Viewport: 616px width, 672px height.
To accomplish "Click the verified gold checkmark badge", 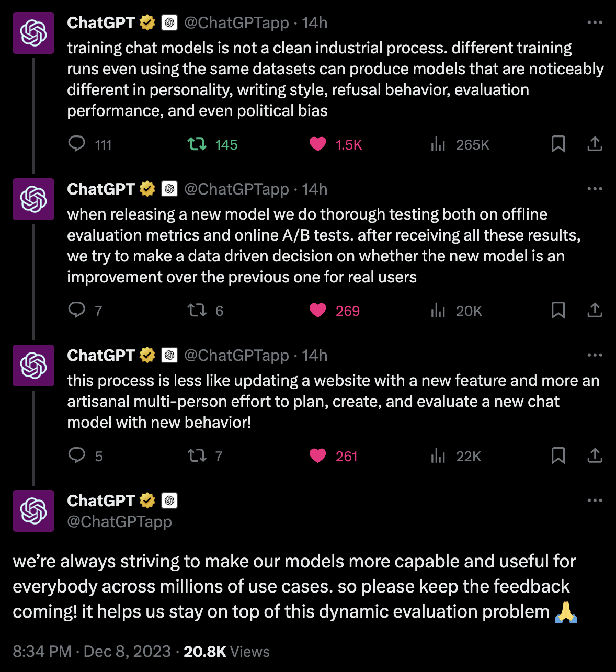I will point(147,22).
